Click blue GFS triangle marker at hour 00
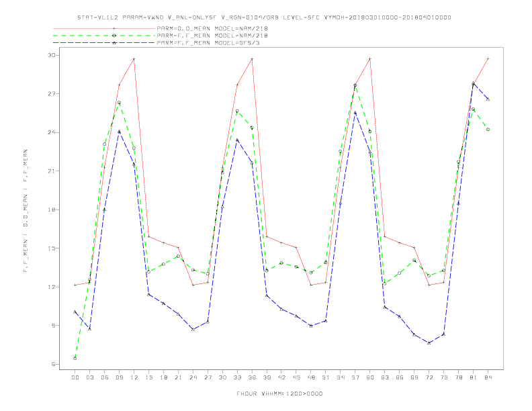532x411 pixels. pyautogui.click(x=75, y=312)
